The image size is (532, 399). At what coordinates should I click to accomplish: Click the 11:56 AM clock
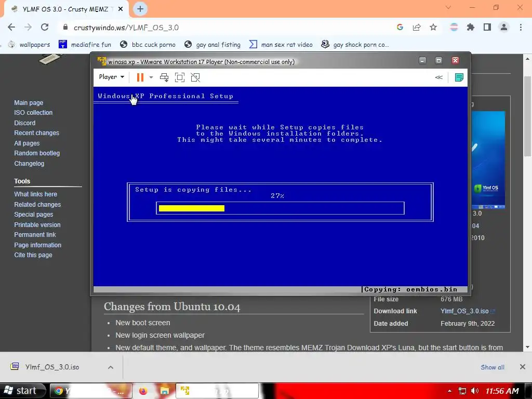pos(502,391)
